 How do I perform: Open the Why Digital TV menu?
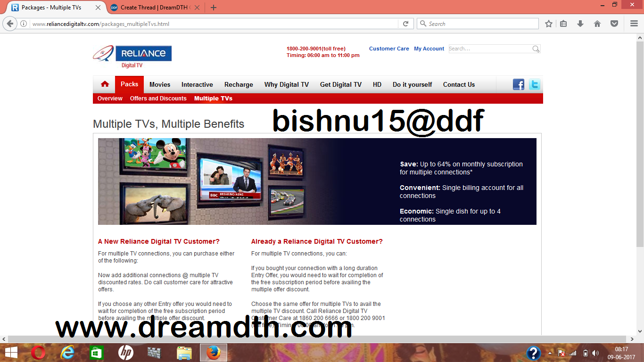point(287,85)
